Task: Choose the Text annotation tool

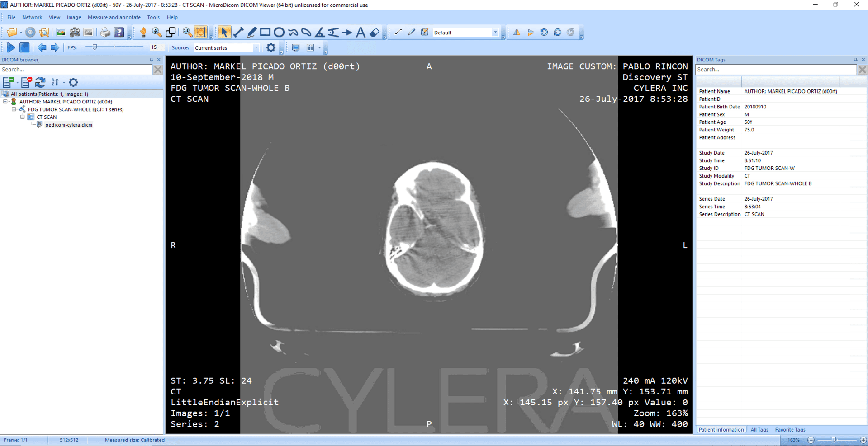Action: coord(360,32)
